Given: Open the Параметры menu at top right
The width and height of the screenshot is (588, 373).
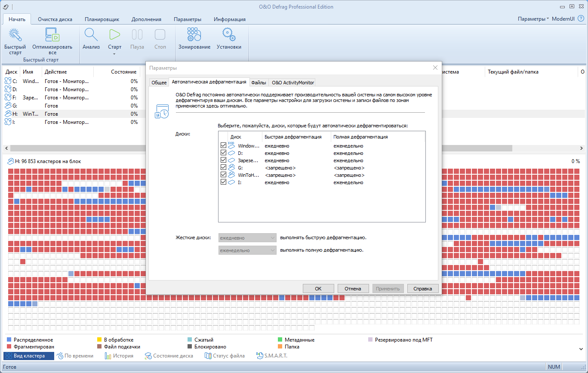Looking at the screenshot, I should coord(533,19).
